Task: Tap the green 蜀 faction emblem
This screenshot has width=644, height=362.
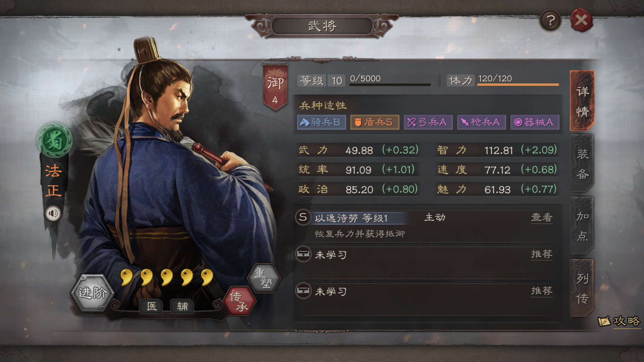Action: pyautogui.click(x=54, y=140)
